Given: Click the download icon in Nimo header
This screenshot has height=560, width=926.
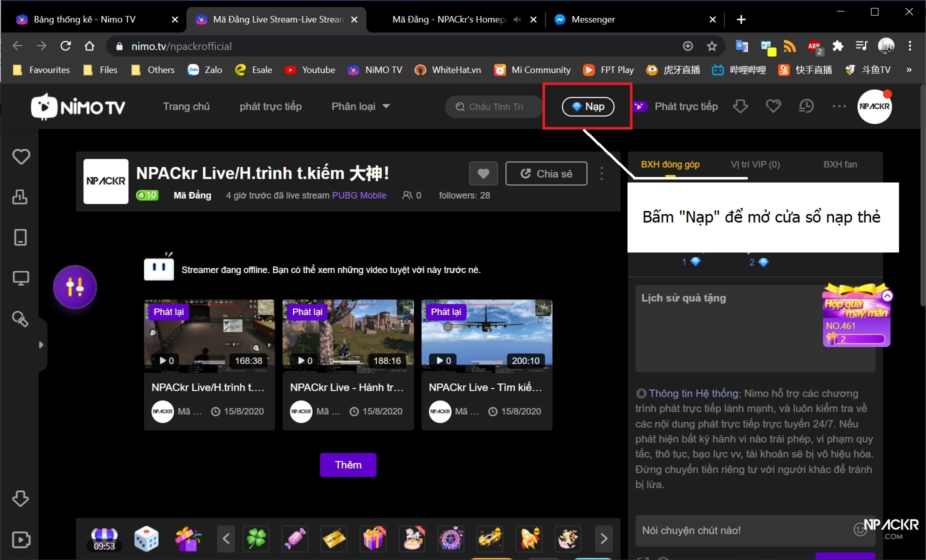Looking at the screenshot, I should 740,106.
